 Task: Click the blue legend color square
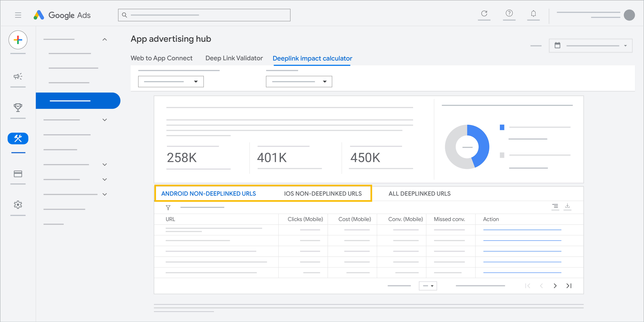click(x=502, y=127)
